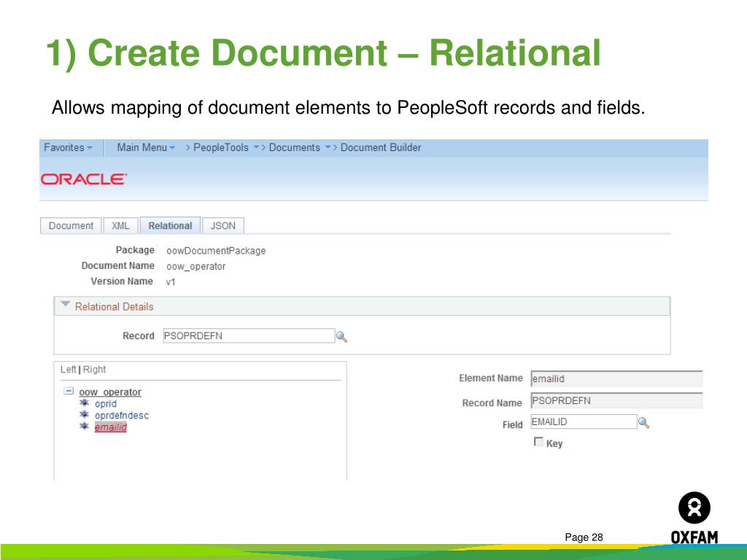The height and width of the screenshot is (560, 747).
Task: Collapse the Relational Details section
Action: point(65,304)
